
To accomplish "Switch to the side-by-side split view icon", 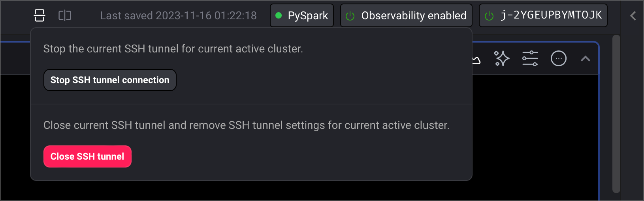I will tap(65, 15).
